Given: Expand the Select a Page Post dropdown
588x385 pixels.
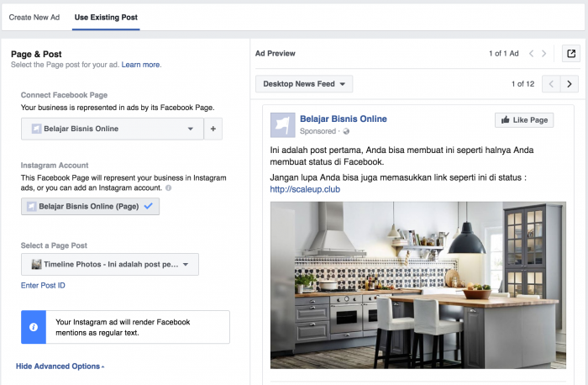Looking at the screenshot, I should coord(110,265).
